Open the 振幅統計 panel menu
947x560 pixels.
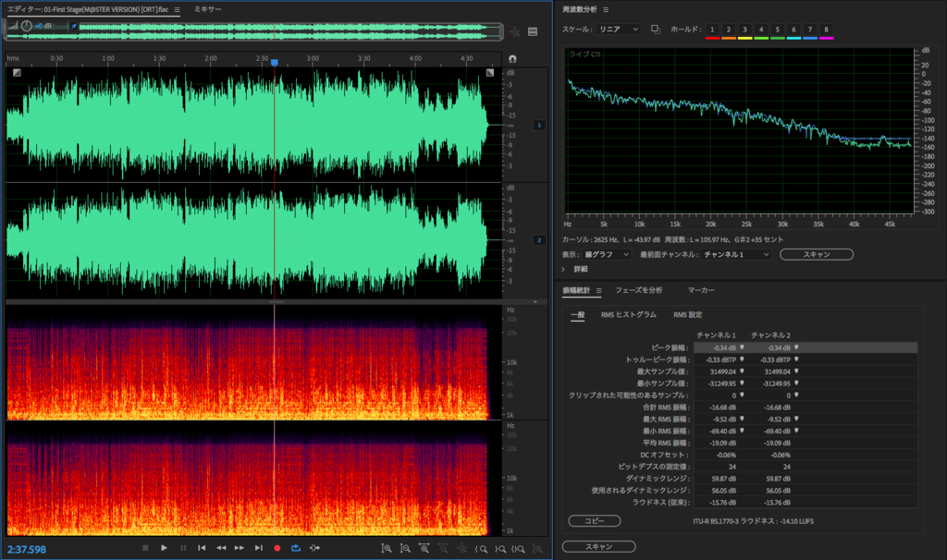[598, 291]
